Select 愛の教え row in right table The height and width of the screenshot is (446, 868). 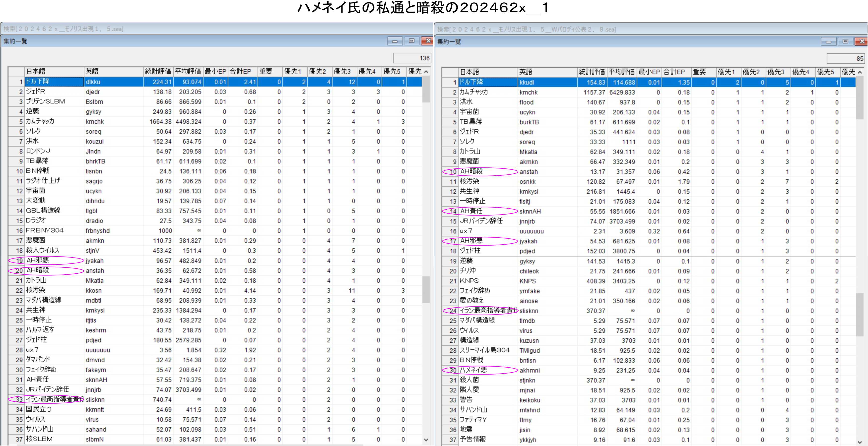pos(649,301)
